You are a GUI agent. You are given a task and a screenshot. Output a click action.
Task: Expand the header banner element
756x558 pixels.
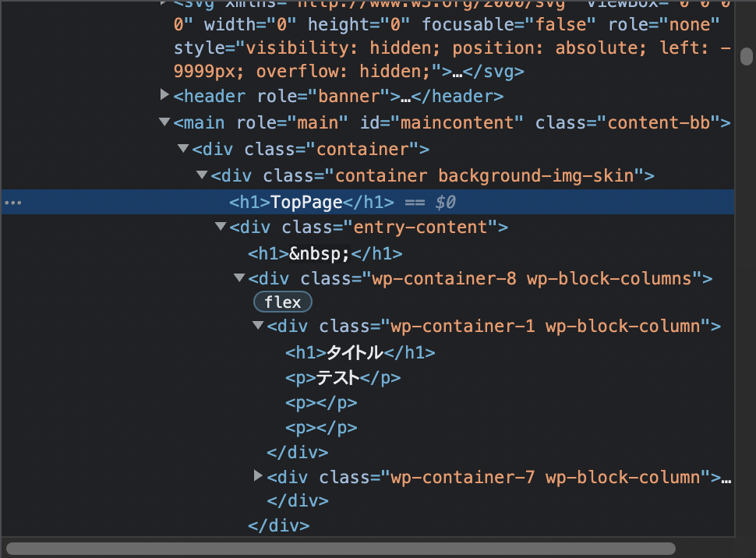pos(164,95)
